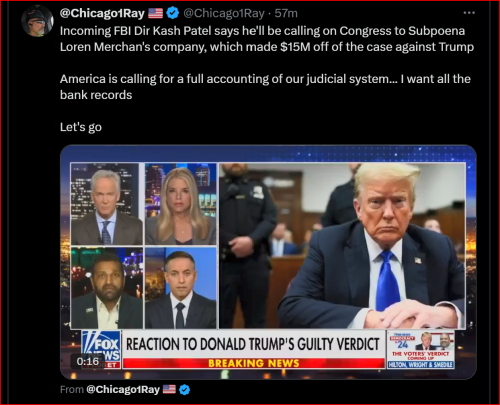The image size is (500, 405).
Task: Click the Democracy '24 Voters' Verdict graphic
Action: (421, 350)
